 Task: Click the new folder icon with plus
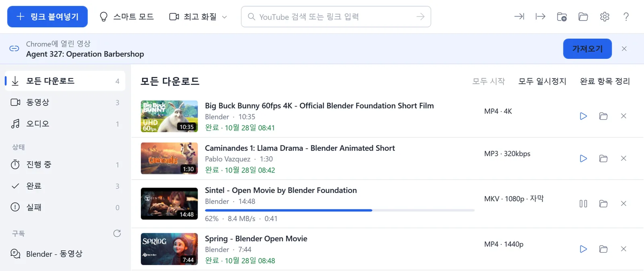click(562, 17)
